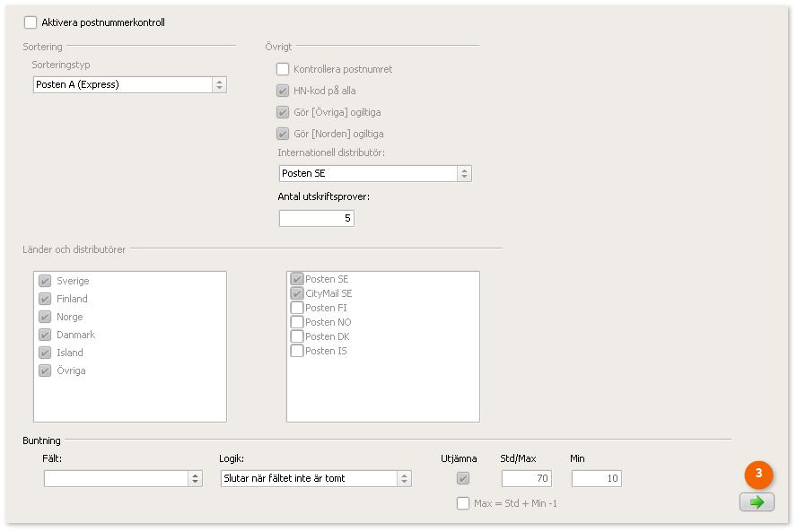Enable Max = Std + Min -1 checkbox

click(463, 503)
